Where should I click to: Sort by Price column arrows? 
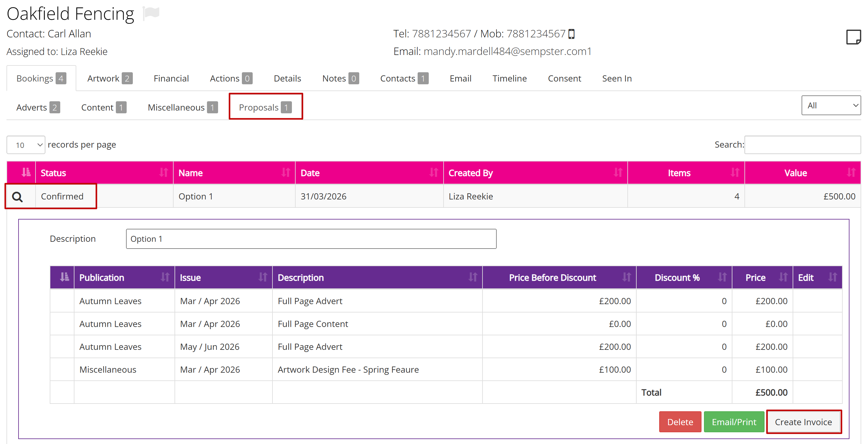[783, 277]
